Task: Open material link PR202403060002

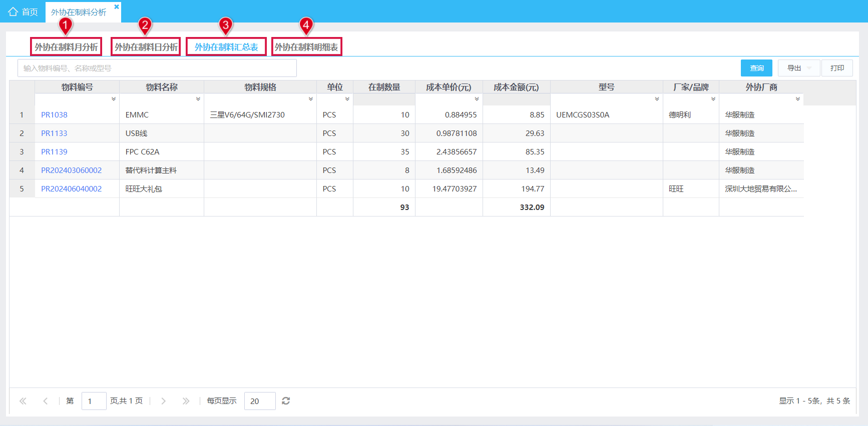Action: [72, 170]
